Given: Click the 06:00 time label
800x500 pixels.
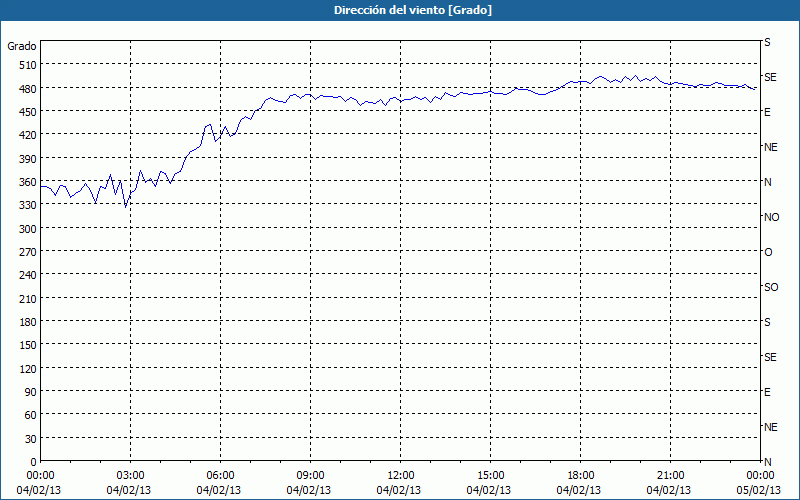Looking at the screenshot, I should point(220,476).
